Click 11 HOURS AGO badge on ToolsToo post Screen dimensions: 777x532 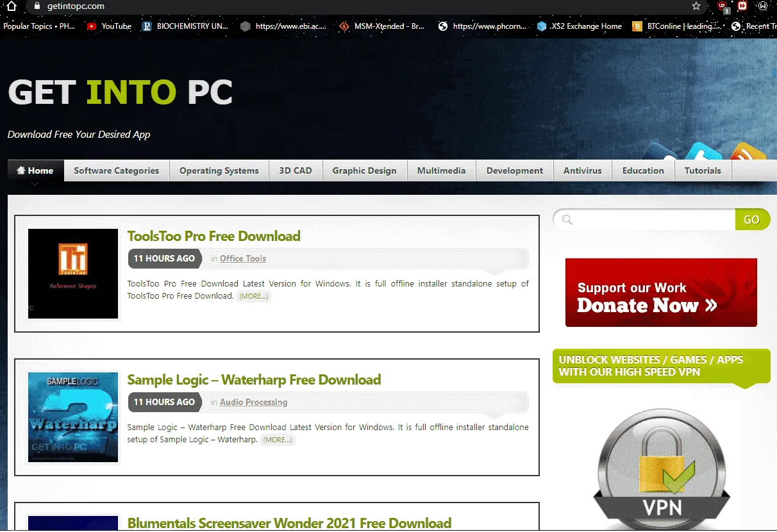click(164, 258)
